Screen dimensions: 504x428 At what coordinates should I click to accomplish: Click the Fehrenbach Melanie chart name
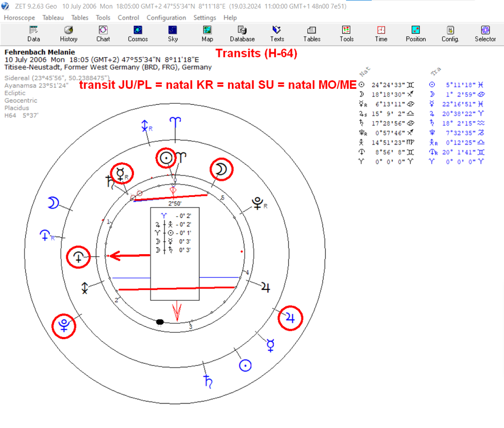tap(40, 52)
